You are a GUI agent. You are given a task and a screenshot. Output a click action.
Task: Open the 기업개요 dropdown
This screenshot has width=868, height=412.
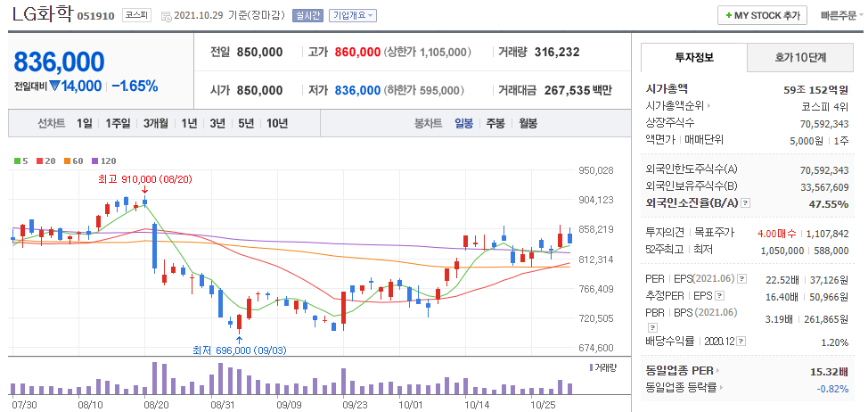[x=353, y=15]
